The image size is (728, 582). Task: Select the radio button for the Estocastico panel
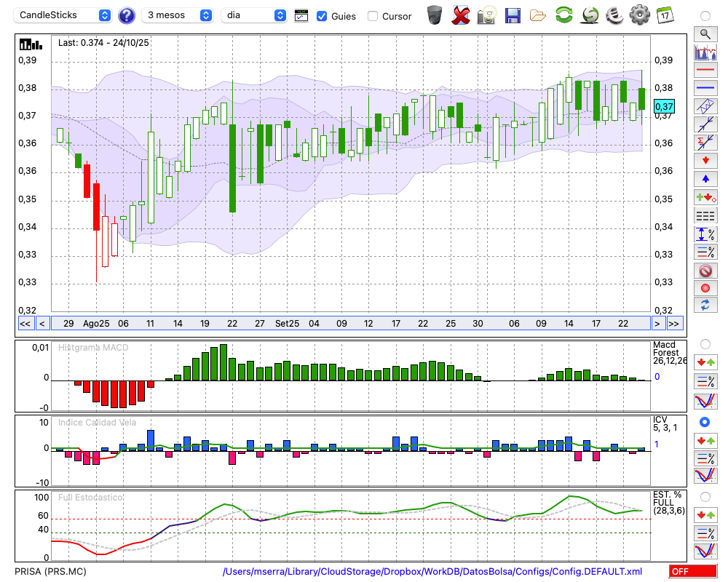705,497
